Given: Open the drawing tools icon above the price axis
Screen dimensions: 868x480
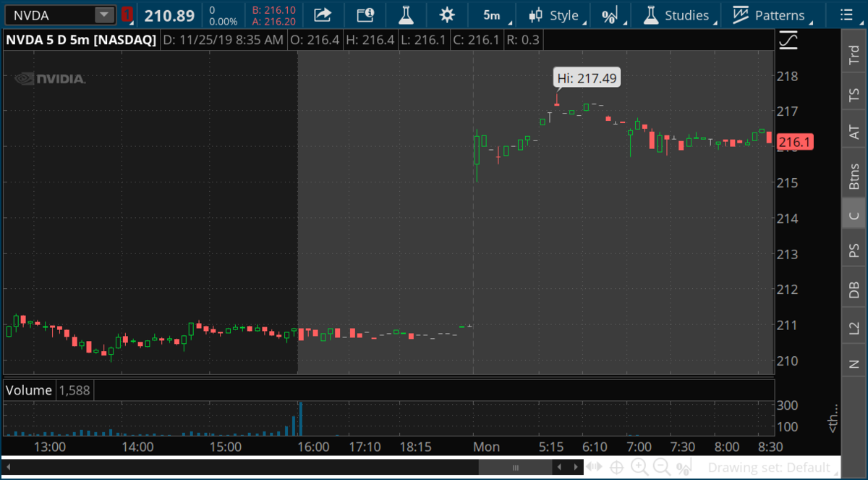Looking at the screenshot, I should pyautogui.click(x=788, y=41).
